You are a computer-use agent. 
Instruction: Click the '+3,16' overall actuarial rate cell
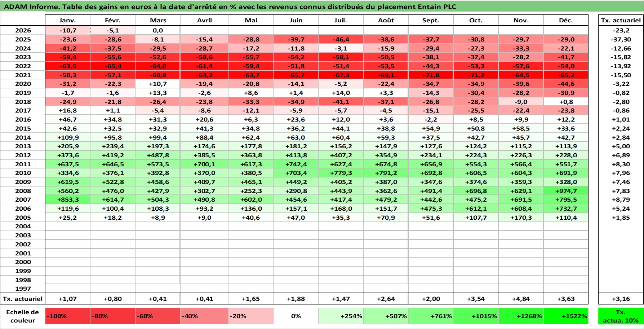pyautogui.click(x=621, y=299)
